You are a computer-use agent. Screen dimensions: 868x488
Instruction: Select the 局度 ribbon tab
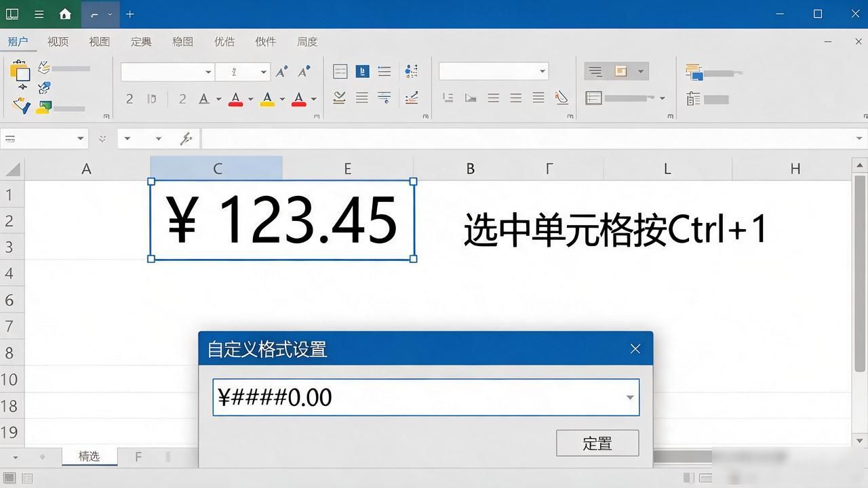pyautogui.click(x=307, y=41)
